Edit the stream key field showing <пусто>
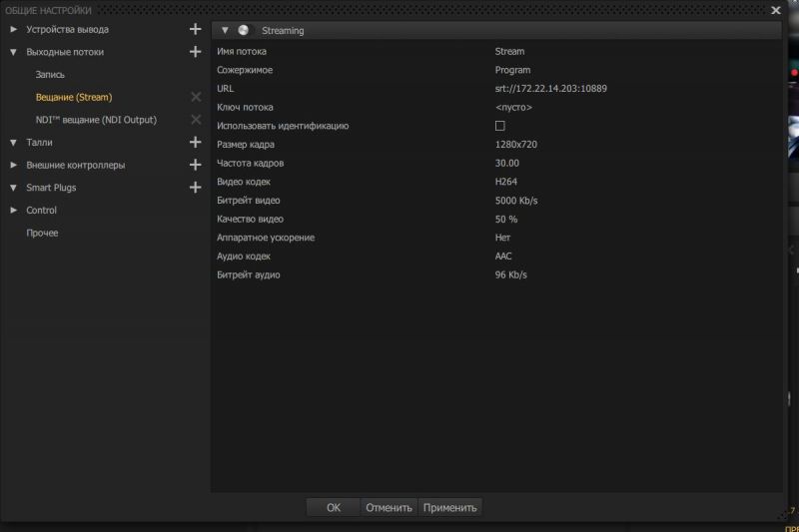 click(513, 108)
